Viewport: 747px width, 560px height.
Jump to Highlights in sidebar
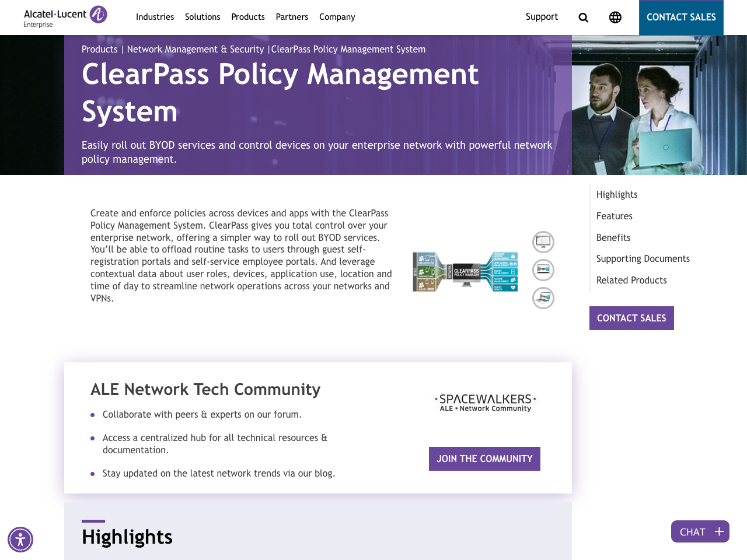tap(617, 194)
